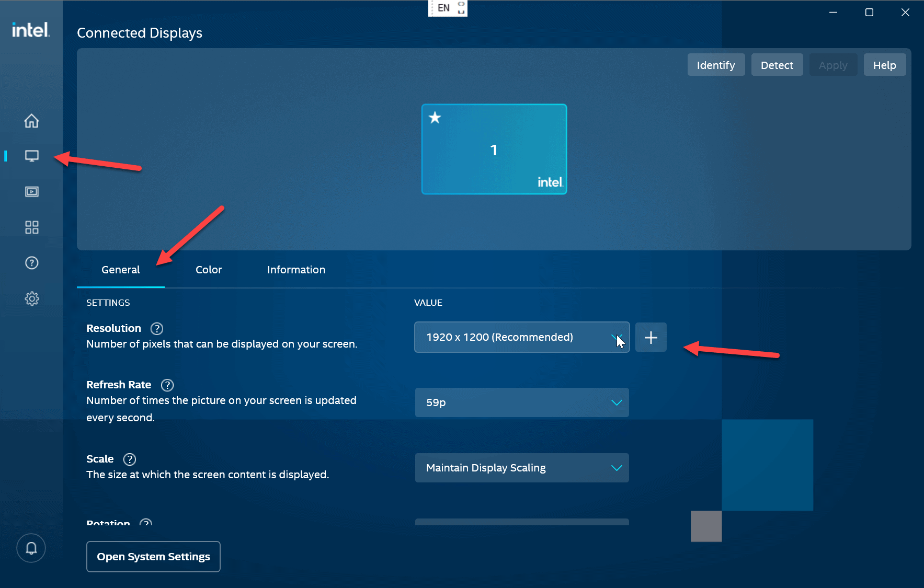Select display 1 thumbnail
Image resolution: width=924 pixels, height=588 pixels.
click(494, 149)
